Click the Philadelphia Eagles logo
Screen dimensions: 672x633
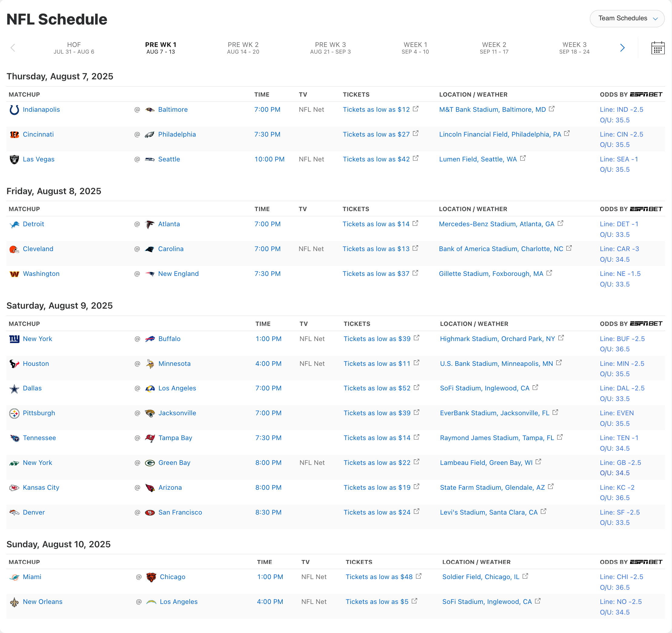(150, 134)
